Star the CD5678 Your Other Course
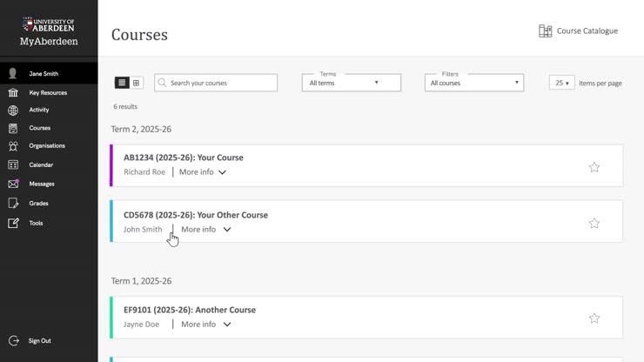This screenshot has height=362, width=644. tap(594, 223)
